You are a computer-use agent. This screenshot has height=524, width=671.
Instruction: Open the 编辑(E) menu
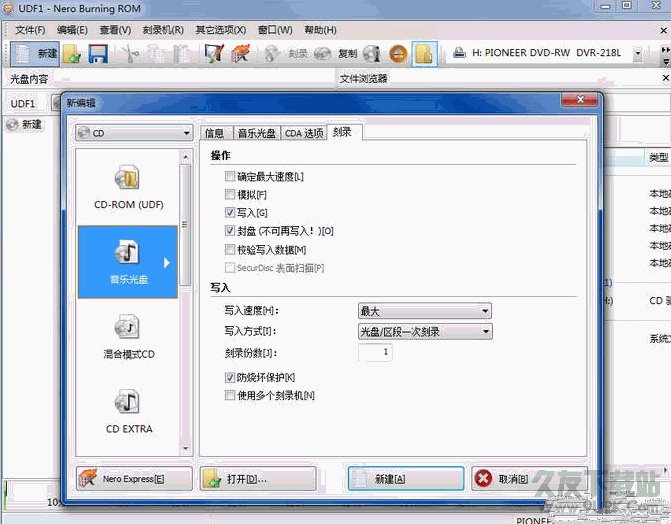click(72, 30)
